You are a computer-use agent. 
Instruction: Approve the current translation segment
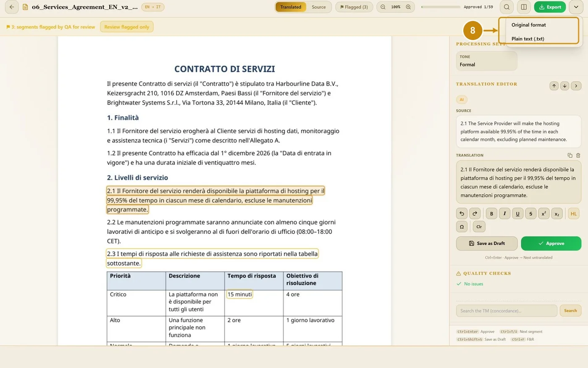click(x=551, y=244)
